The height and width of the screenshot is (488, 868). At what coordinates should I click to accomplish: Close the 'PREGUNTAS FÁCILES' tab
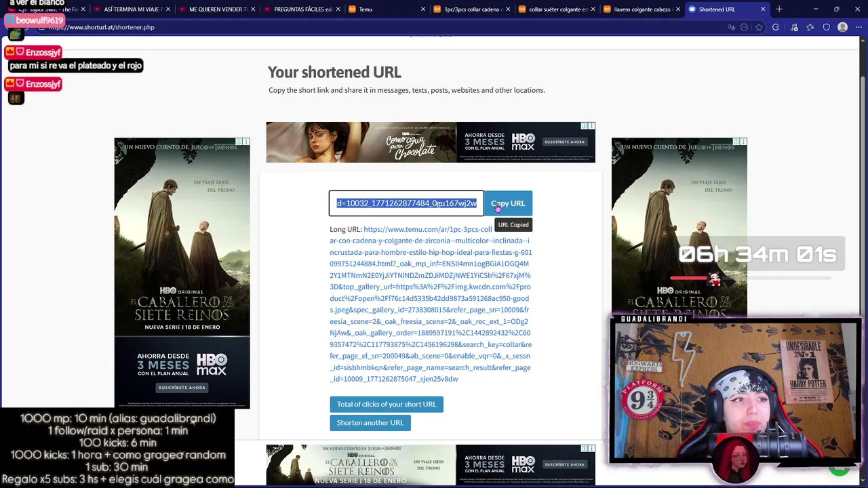[x=338, y=9]
